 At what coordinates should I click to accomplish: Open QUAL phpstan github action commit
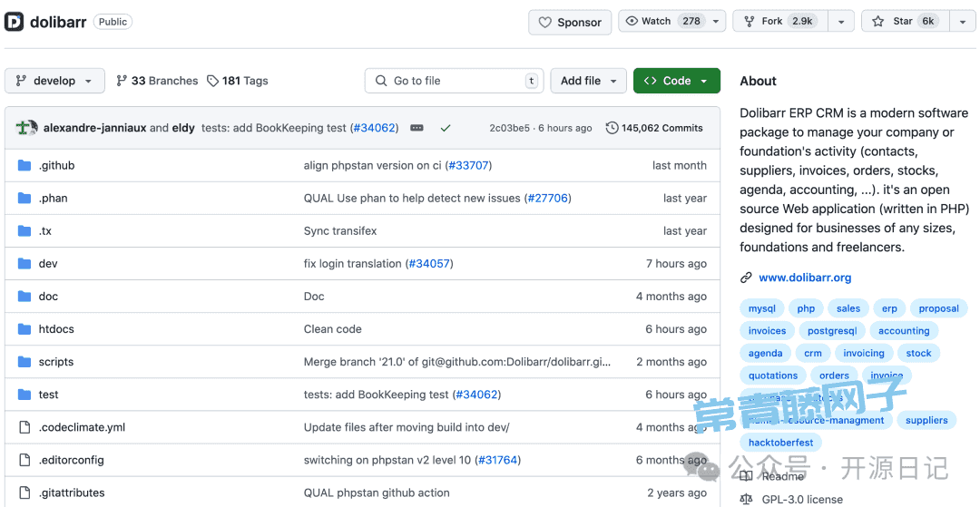click(x=377, y=492)
